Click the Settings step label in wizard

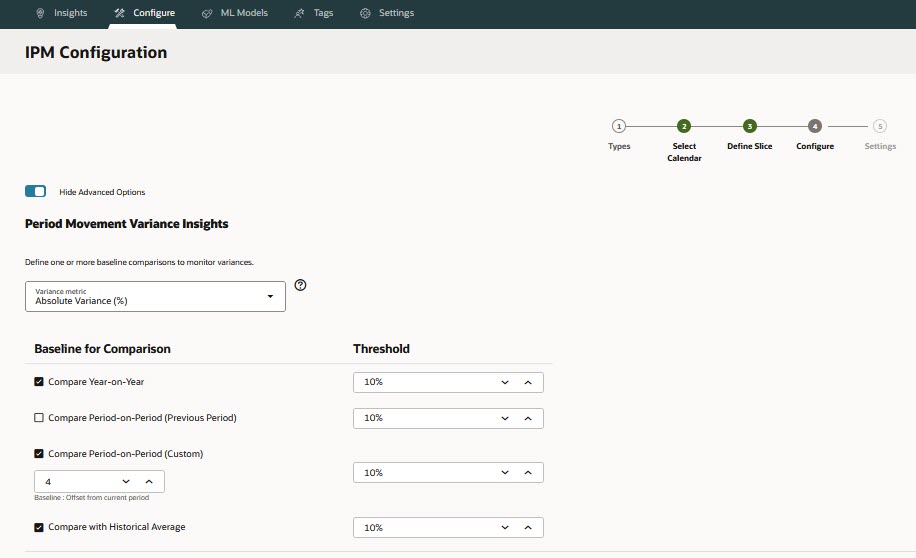pos(880,146)
